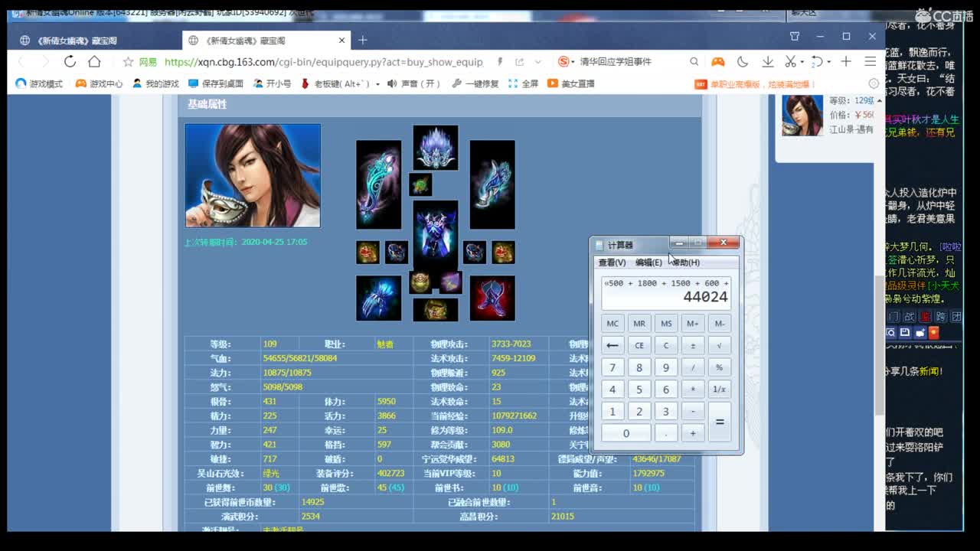Click the address bar URL
980x551 pixels.
point(323,62)
